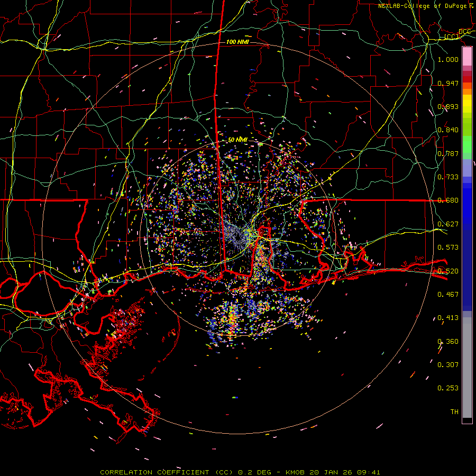Click the 0.840 legend value
Viewport: 476px width, 476px height.
coord(448,130)
